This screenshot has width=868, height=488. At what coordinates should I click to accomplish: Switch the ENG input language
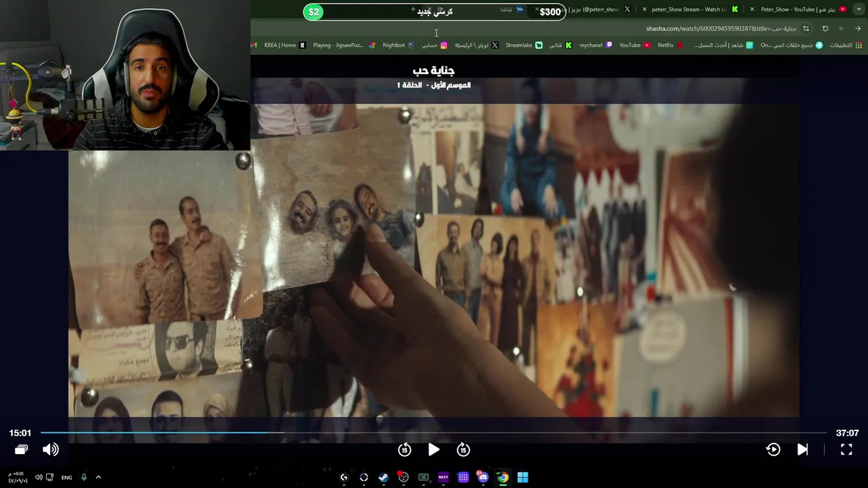tap(66, 477)
